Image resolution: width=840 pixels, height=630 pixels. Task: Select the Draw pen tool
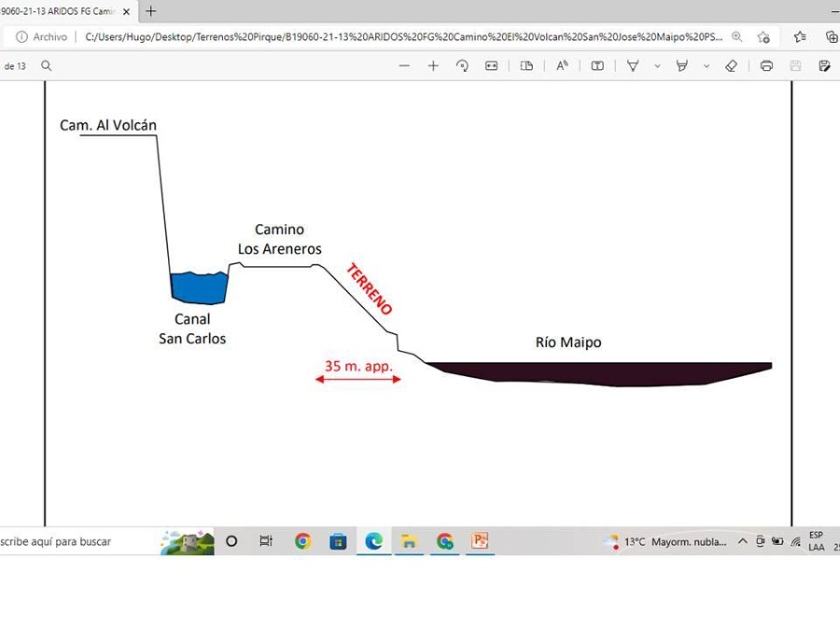point(633,66)
